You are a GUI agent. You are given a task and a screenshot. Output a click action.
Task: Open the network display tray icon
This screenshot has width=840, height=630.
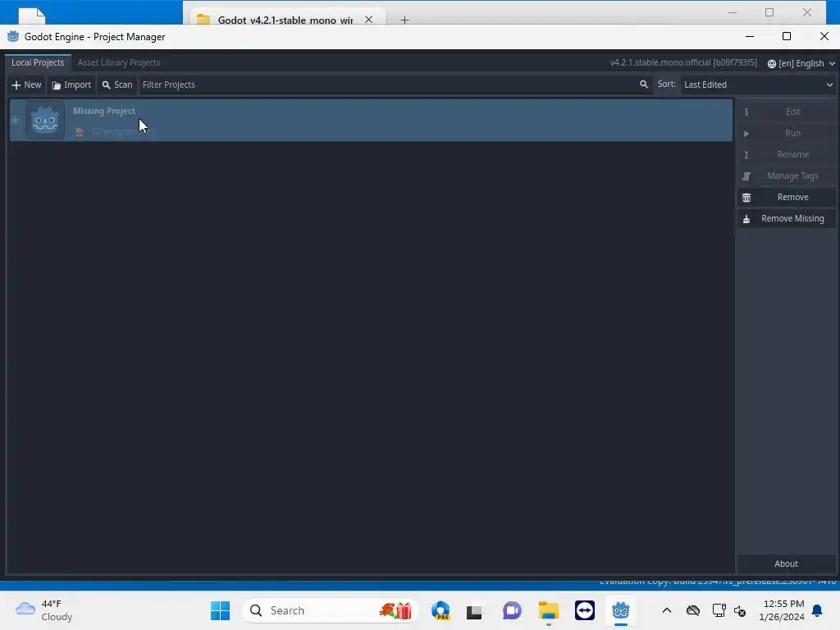719,610
